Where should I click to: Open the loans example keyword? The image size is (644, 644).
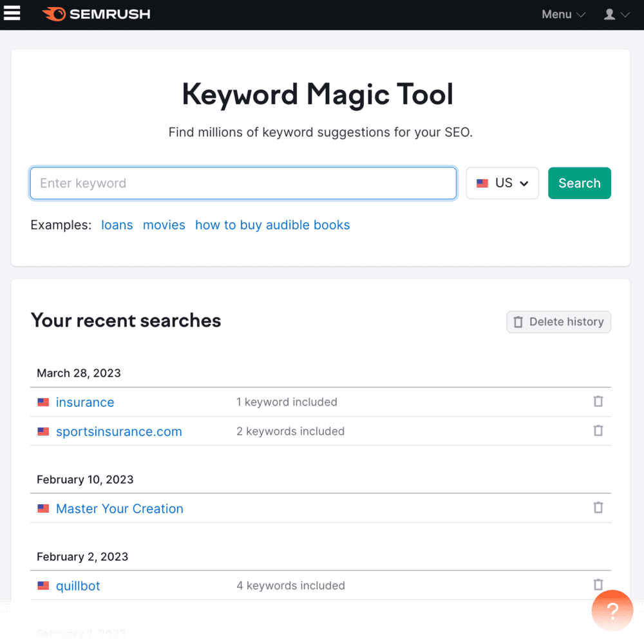117,225
